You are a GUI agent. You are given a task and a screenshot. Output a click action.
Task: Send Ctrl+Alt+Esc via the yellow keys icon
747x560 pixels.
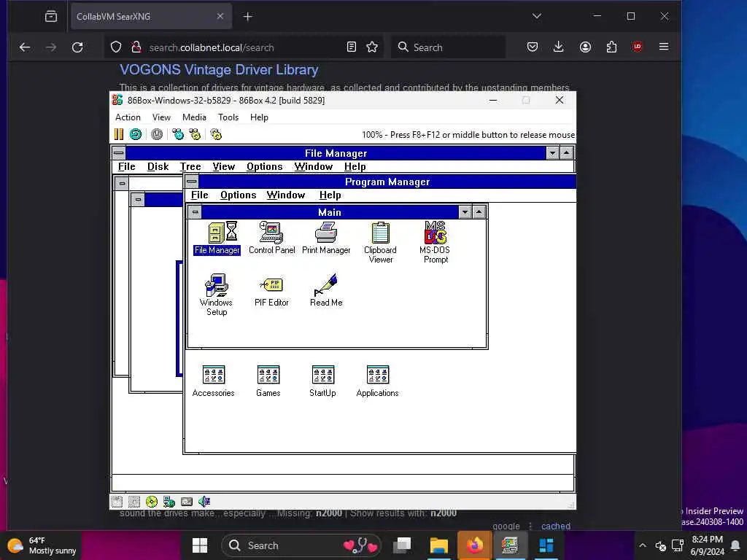(x=195, y=134)
